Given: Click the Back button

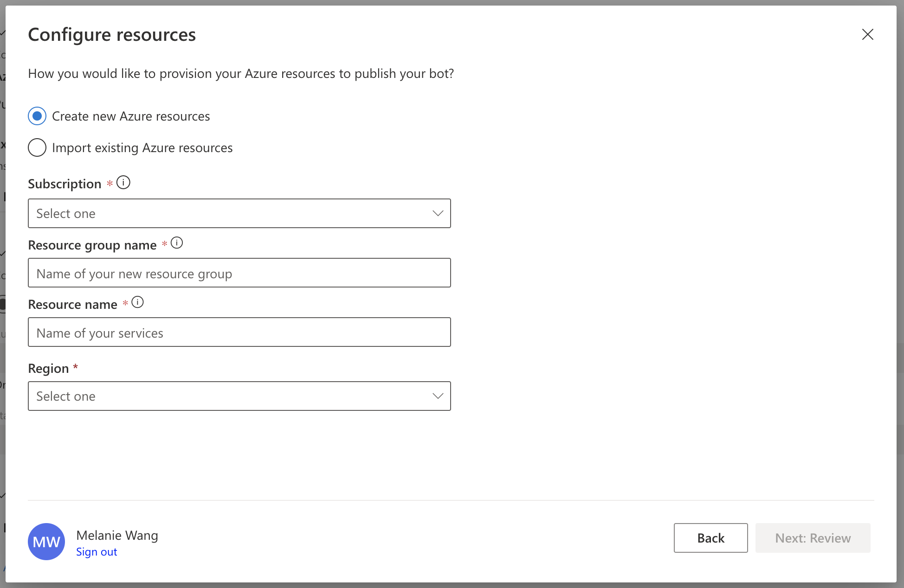Looking at the screenshot, I should [x=710, y=538].
